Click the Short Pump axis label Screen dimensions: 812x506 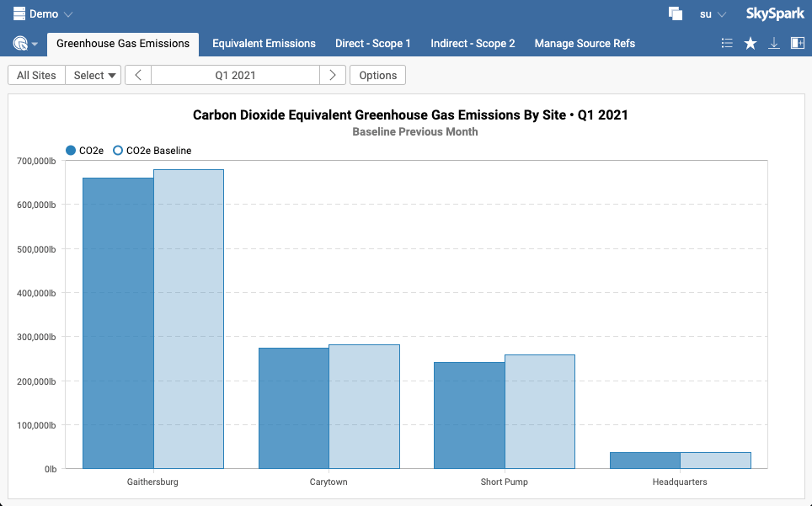pyautogui.click(x=505, y=482)
